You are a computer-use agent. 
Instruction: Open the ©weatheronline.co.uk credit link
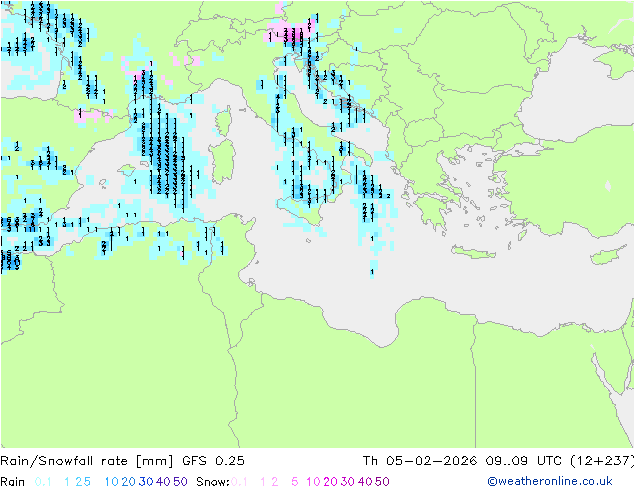click(x=550, y=482)
